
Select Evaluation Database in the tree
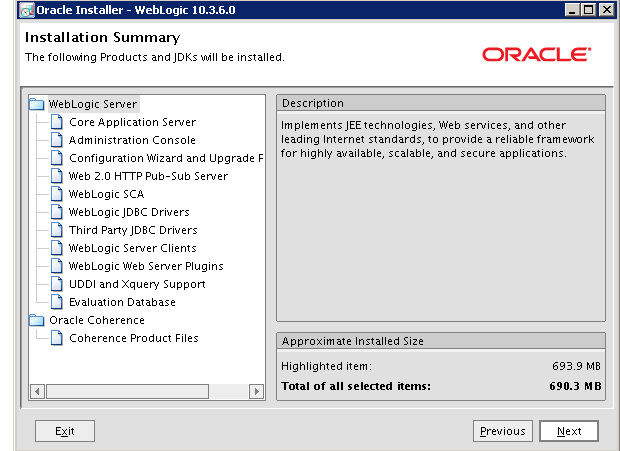click(x=122, y=302)
